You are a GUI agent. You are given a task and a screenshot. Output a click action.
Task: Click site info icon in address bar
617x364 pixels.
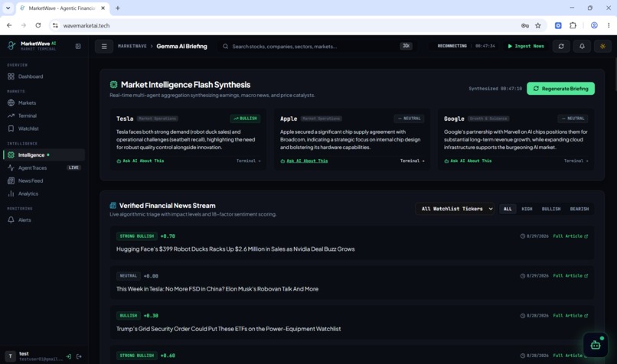pos(55,25)
